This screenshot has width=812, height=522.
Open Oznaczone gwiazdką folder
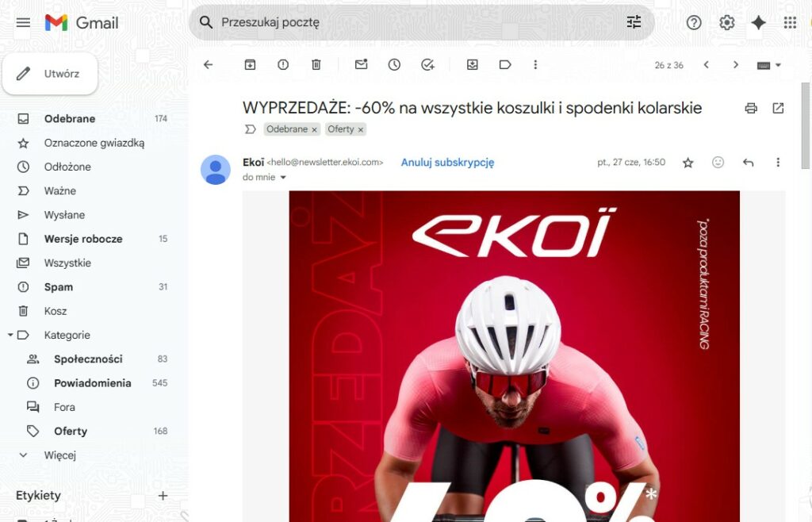pos(94,143)
